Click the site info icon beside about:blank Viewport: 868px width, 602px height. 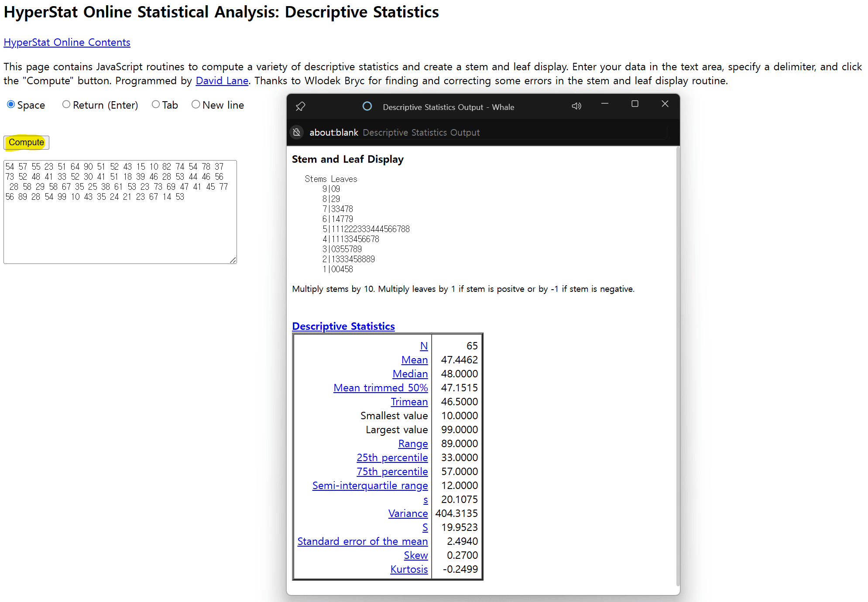(x=297, y=132)
